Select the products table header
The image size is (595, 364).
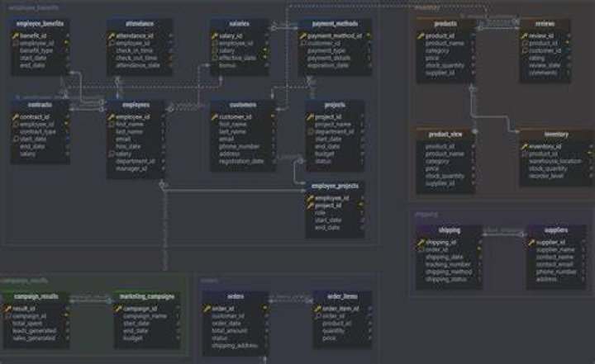tap(445, 24)
